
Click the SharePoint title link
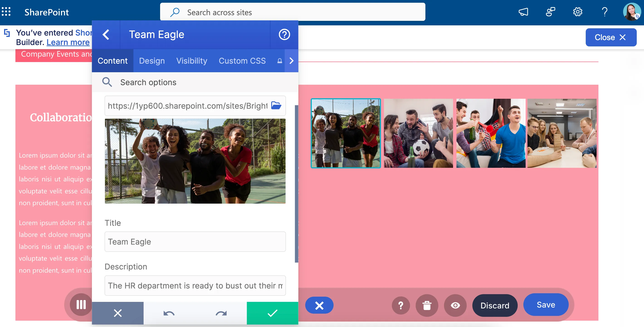pyautogui.click(x=46, y=12)
